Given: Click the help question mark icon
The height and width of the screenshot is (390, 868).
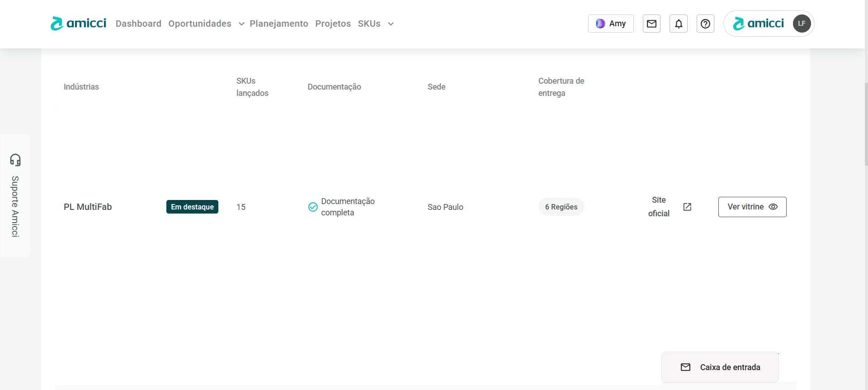Looking at the screenshot, I should pos(705,24).
